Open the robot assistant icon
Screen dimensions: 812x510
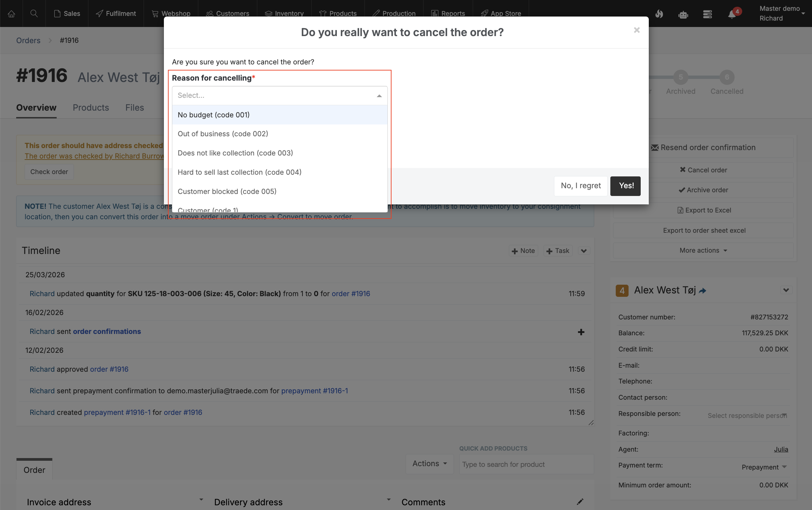[683, 14]
